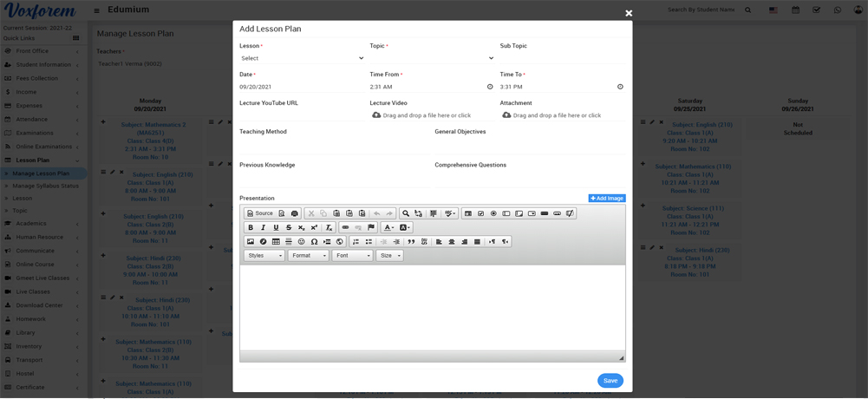Image resolution: width=868 pixels, height=399 pixels.
Task: Insert a smiley emoticon
Action: tap(302, 242)
